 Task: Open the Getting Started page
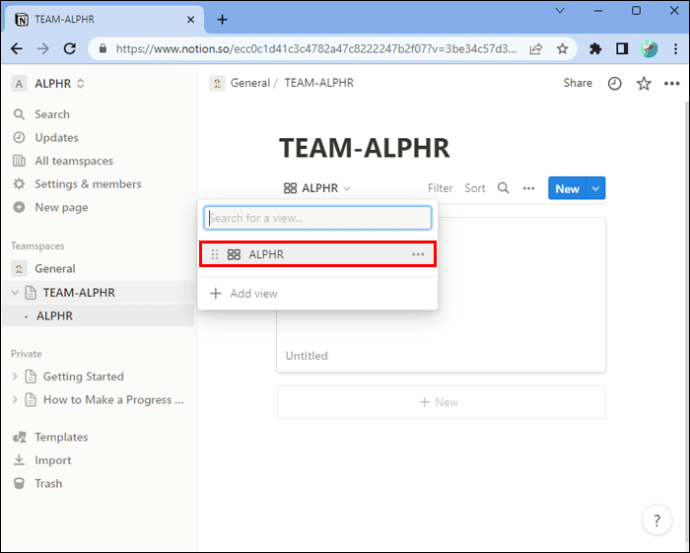83,377
